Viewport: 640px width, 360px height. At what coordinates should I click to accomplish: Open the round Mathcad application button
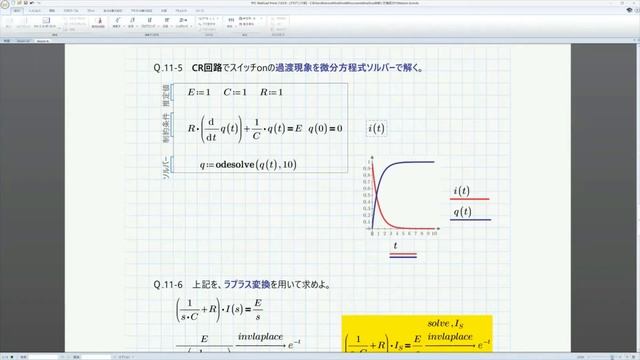coord(5,4)
